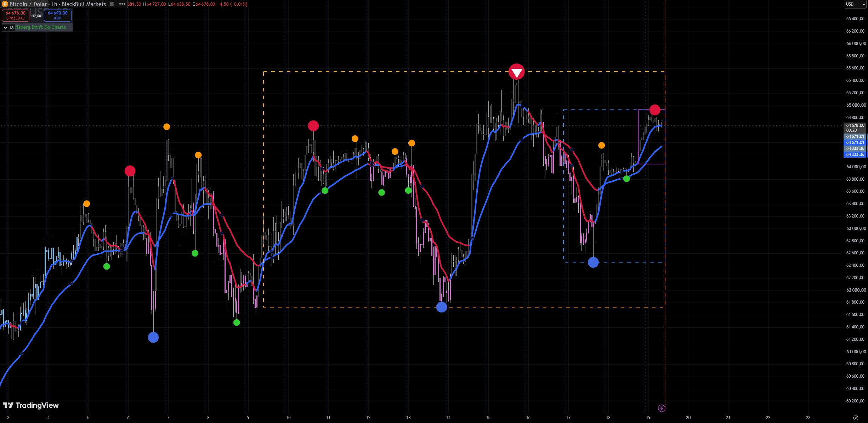868x423 pixels.
Task: Click the blue 64 671,01 price axis label
Action: 855,142
